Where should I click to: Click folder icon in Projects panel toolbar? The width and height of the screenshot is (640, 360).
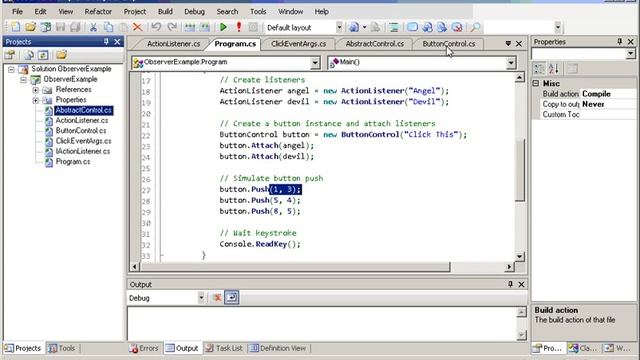(x=62, y=55)
